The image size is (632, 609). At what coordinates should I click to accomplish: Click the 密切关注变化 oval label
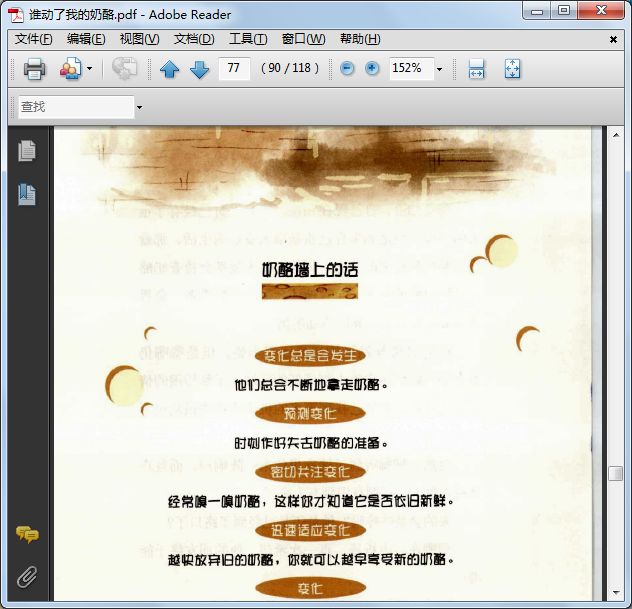pos(310,472)
